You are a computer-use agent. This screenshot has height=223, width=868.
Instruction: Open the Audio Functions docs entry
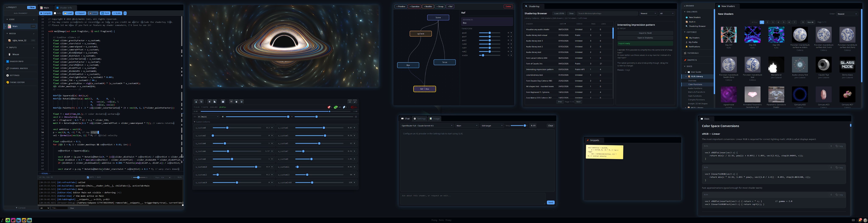[695, 88]
